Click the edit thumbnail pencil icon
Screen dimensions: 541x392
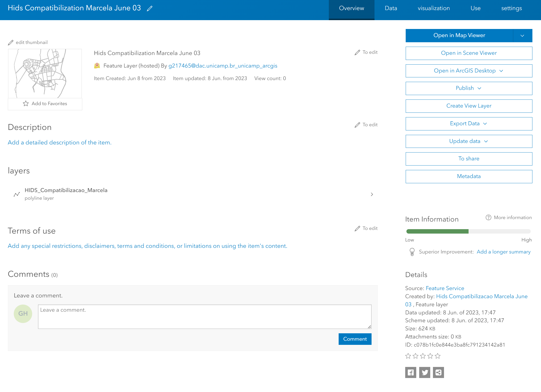(x=11, y=42)
